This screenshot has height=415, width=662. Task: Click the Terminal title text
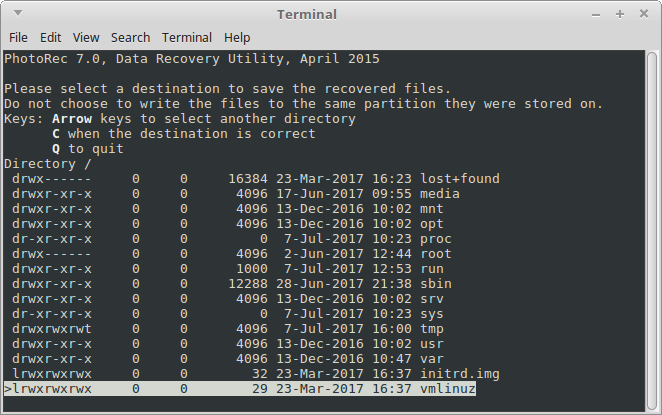(307, 14)
